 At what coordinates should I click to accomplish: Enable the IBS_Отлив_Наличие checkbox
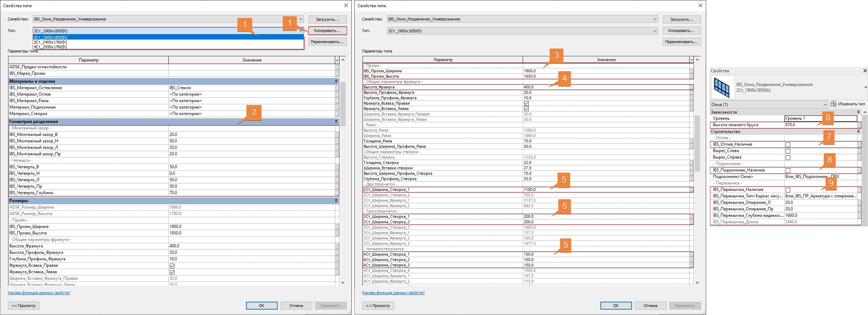pos(788,145)
